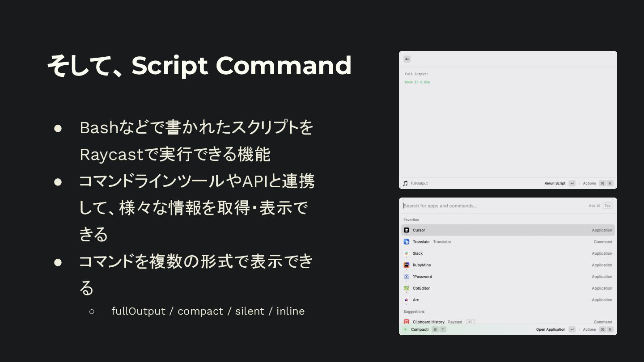
Task: Click the Application label in the RubyMine row
Action: coord(602,265)
